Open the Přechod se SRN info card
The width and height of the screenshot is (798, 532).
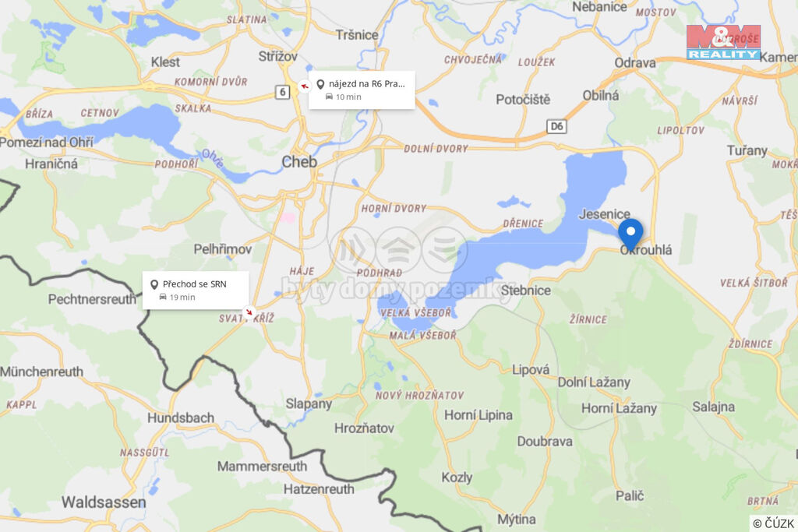[x=196, y=291]
